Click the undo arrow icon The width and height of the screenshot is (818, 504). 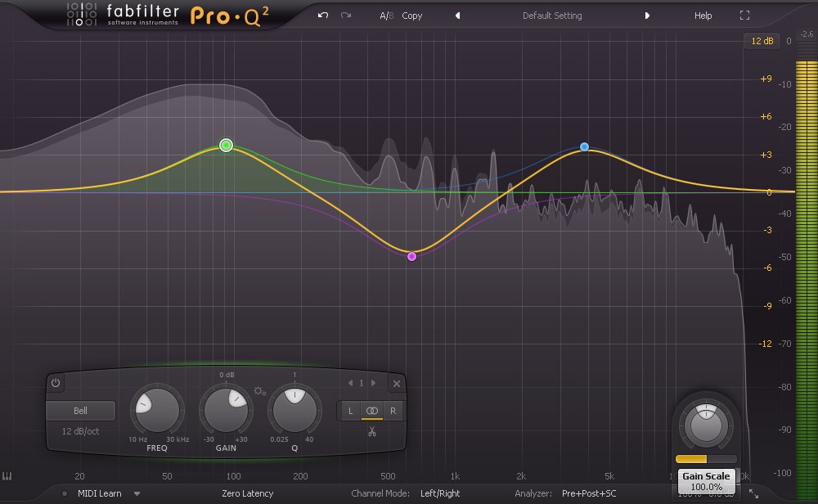[323, 15]
